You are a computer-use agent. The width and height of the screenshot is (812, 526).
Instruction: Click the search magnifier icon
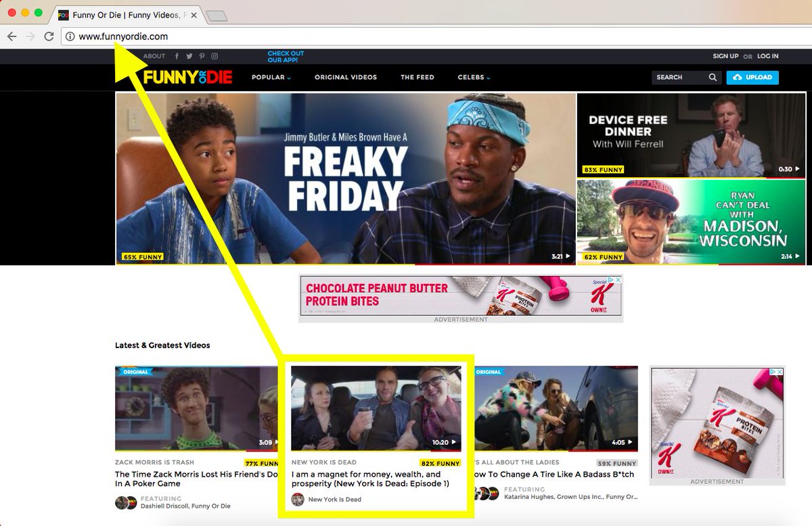[713, 77]
